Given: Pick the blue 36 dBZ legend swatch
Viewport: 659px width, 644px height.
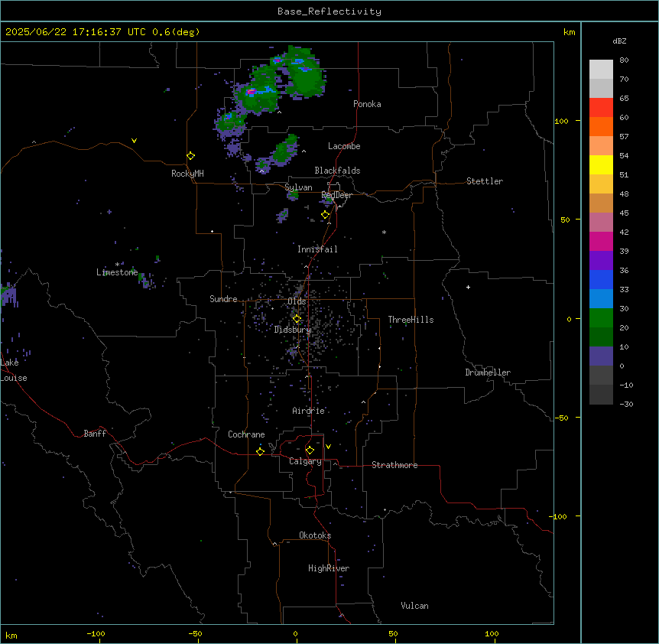Looking at the screenshot, I should pos(601,279).
